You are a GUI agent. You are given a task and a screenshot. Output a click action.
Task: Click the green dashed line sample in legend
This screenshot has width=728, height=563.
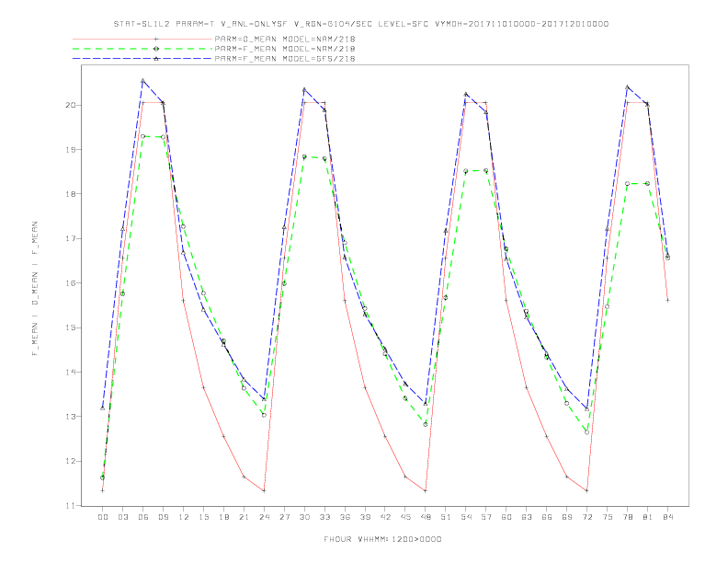click(x=142, y=49)
